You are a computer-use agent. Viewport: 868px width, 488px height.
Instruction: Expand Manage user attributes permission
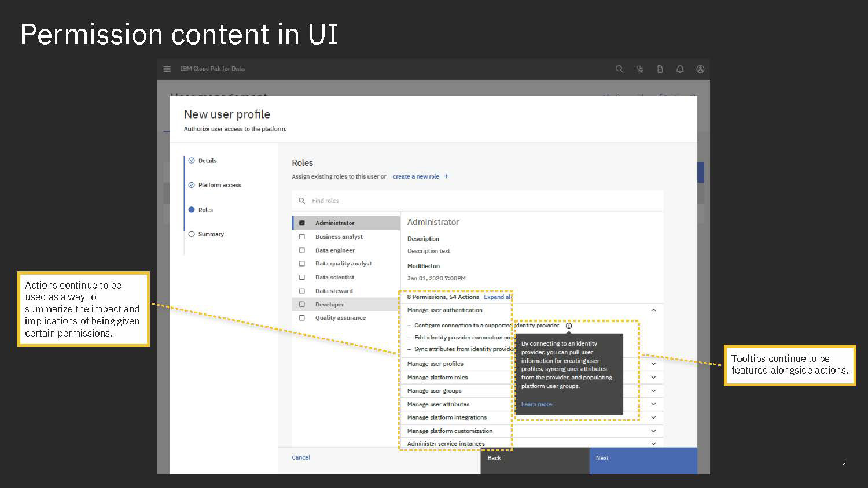point(653,404)
